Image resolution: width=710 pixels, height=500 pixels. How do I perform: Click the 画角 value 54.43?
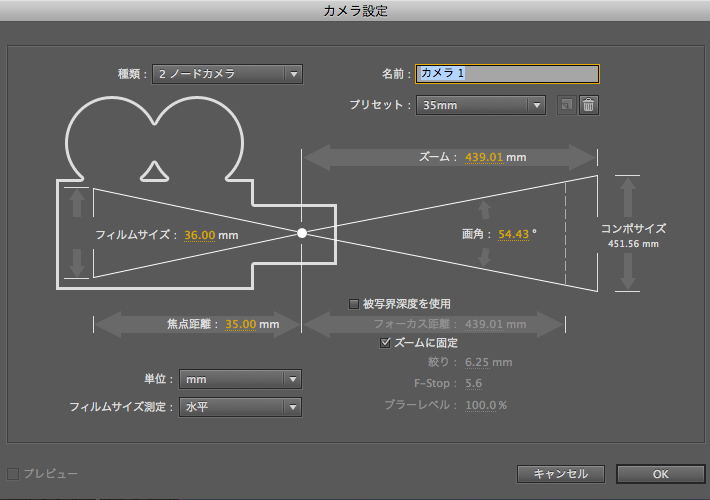coord(514,232)
